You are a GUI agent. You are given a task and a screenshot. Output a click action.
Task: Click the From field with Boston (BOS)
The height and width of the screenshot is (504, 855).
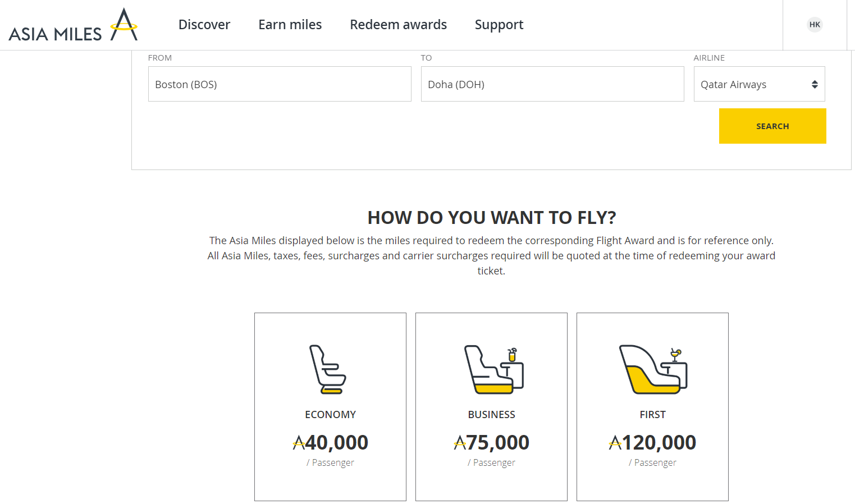(x=280, y=84)
